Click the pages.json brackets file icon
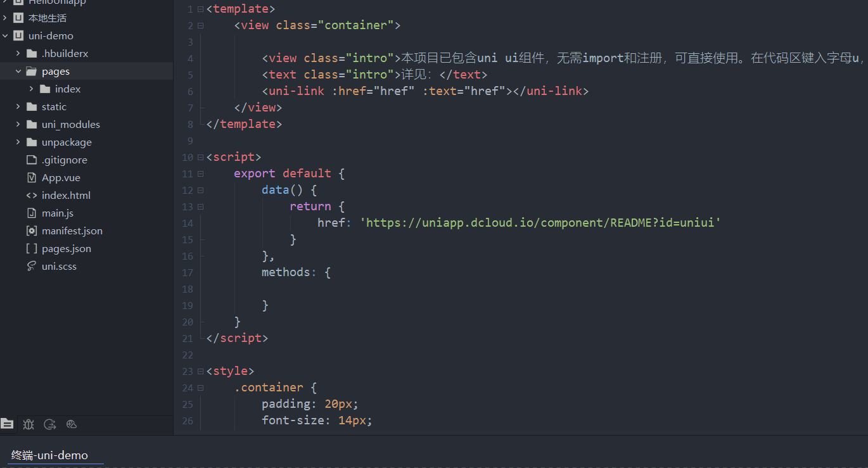This screenshot has width=868, height=468. pos(32,248)
